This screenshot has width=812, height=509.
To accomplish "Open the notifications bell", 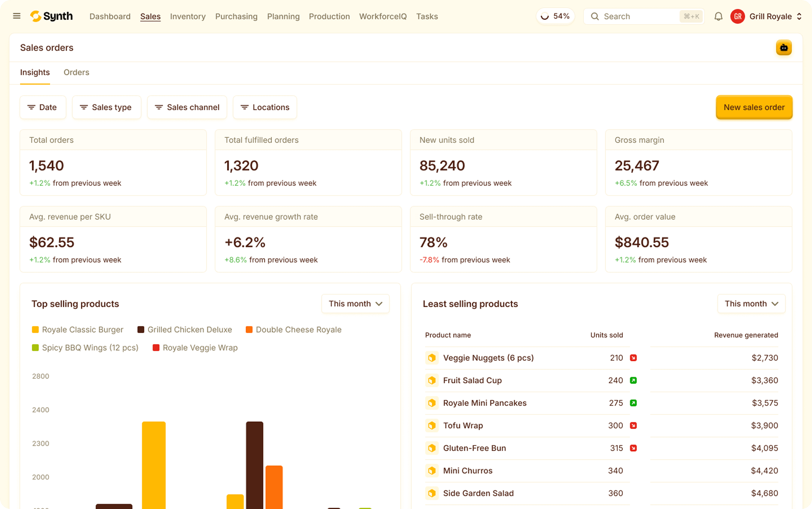I will pyautogui.click(x=718, y=17).
